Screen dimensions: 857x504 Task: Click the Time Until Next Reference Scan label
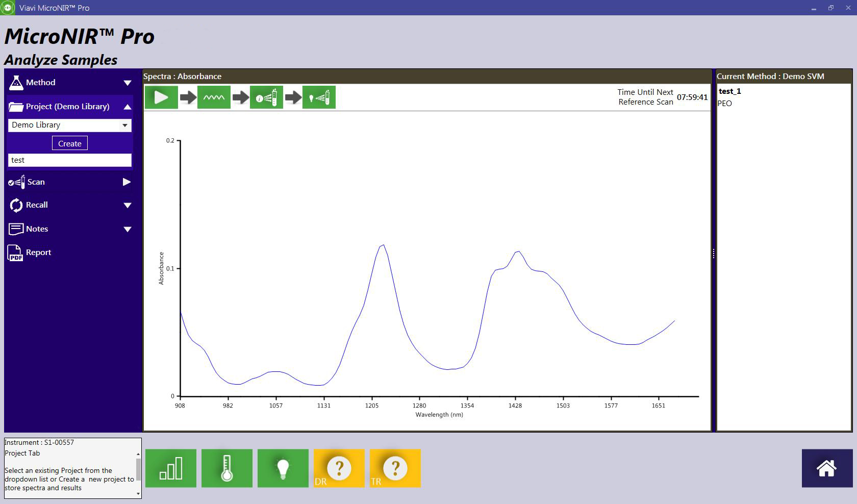645,97
